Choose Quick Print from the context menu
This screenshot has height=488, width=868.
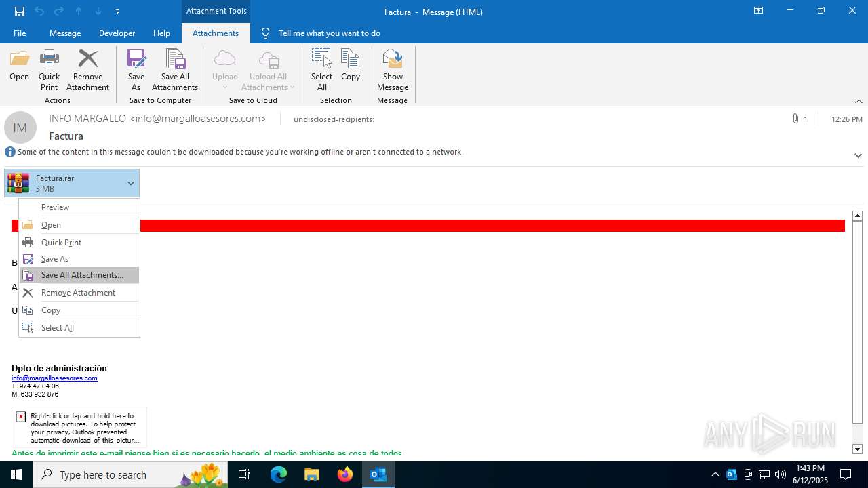79,243
